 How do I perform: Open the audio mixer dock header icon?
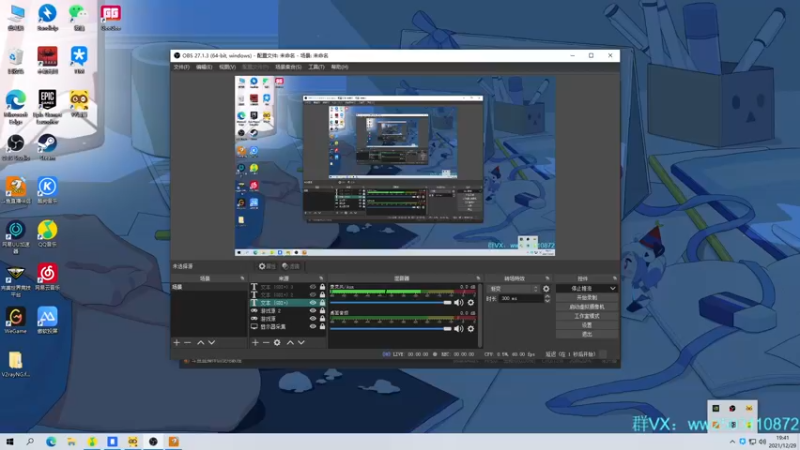(x=478, y=278)
